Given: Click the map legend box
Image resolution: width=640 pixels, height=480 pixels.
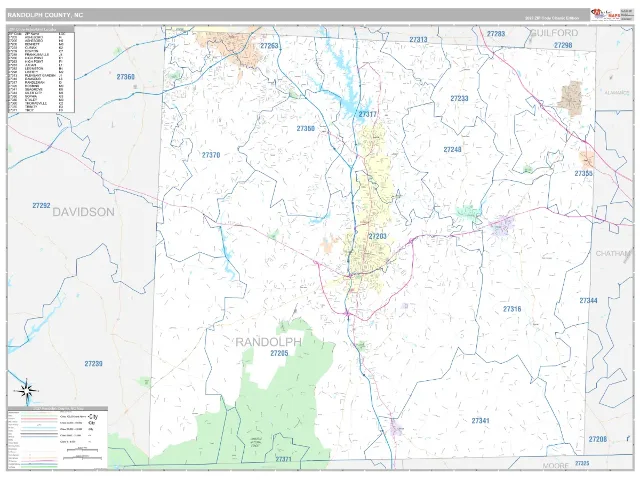Looking at the screenshot, I should click(58, 438).
